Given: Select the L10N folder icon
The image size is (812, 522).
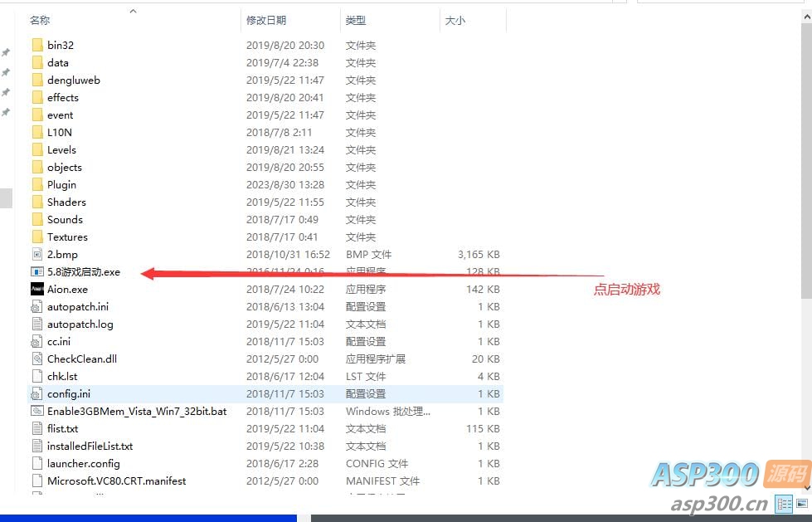Looking at the screenshot, I should click(x=37, y=132).
